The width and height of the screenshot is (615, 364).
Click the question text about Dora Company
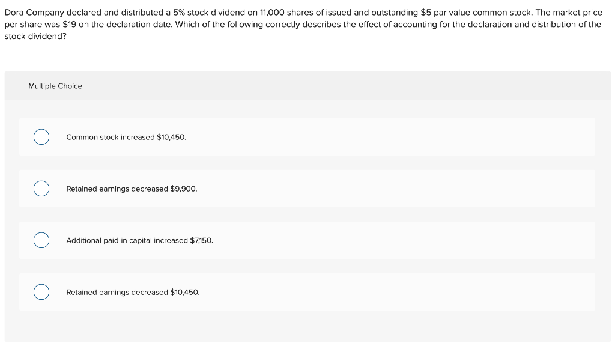click(303, 24)
